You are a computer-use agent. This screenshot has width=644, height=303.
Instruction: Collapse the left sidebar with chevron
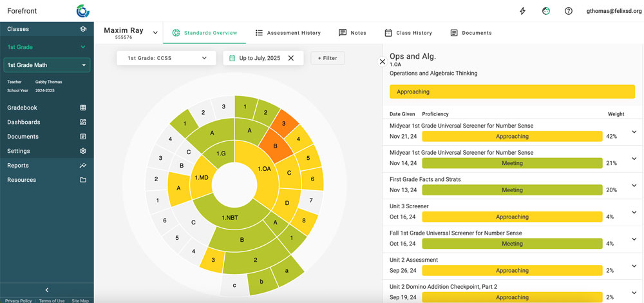tap(46, 290)
